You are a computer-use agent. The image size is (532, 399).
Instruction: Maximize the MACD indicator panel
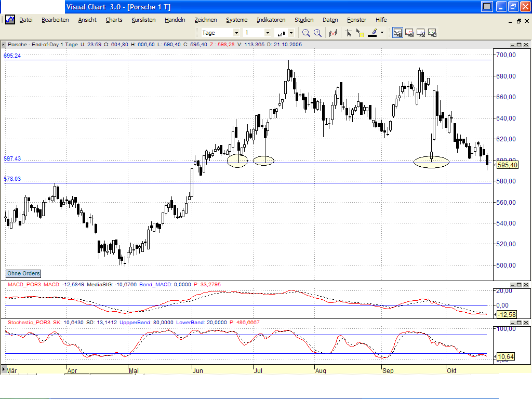point(518,285)
